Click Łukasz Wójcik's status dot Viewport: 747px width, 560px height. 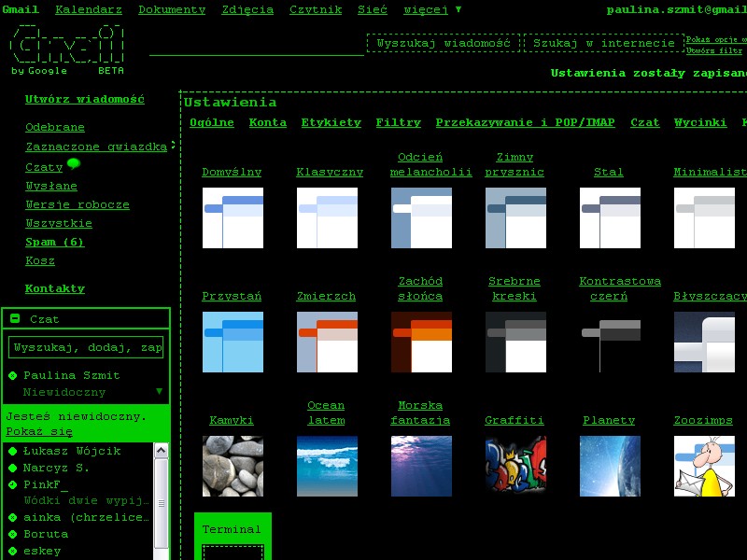coord(13,452)
